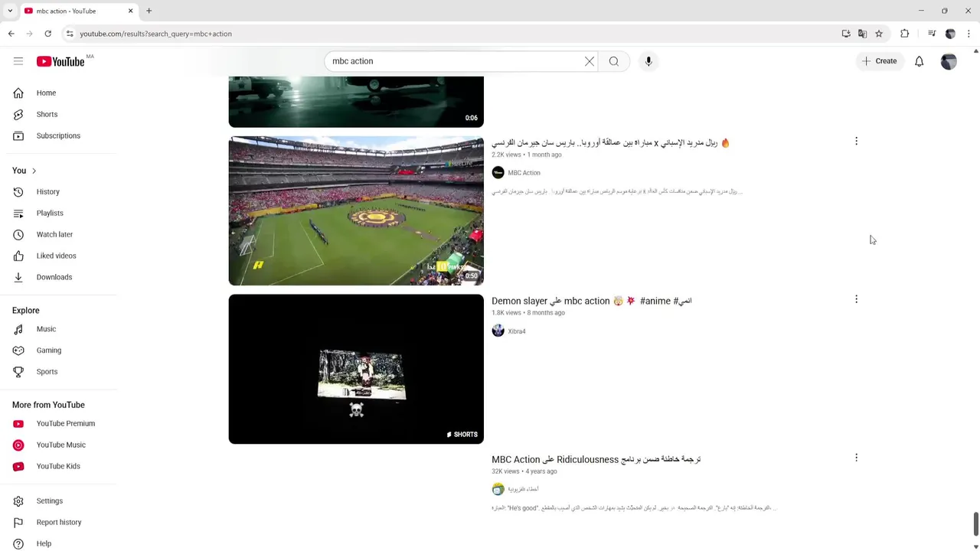Open more options for Demon Slayer video
Screen dimensions: 980x551
[x=856, y=299]
